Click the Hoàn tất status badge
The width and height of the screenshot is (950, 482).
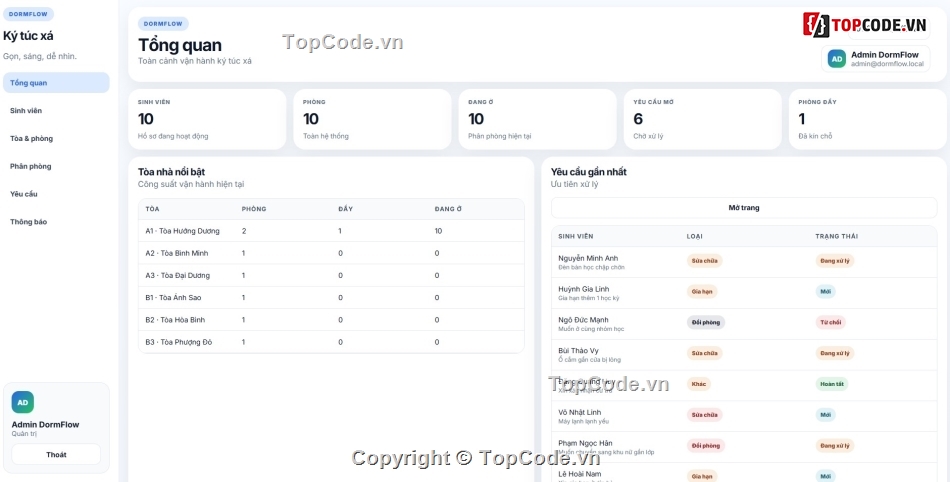tap(831, 384)
